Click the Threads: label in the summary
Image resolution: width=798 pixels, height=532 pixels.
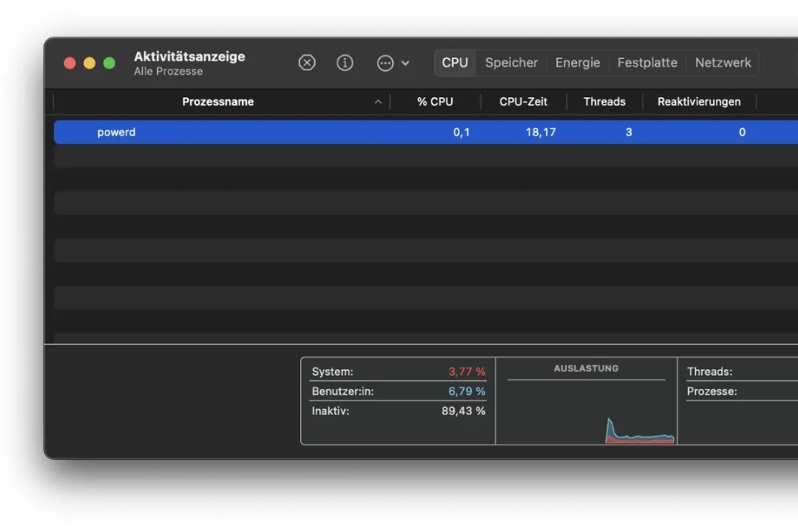click(x=710, y=372)
